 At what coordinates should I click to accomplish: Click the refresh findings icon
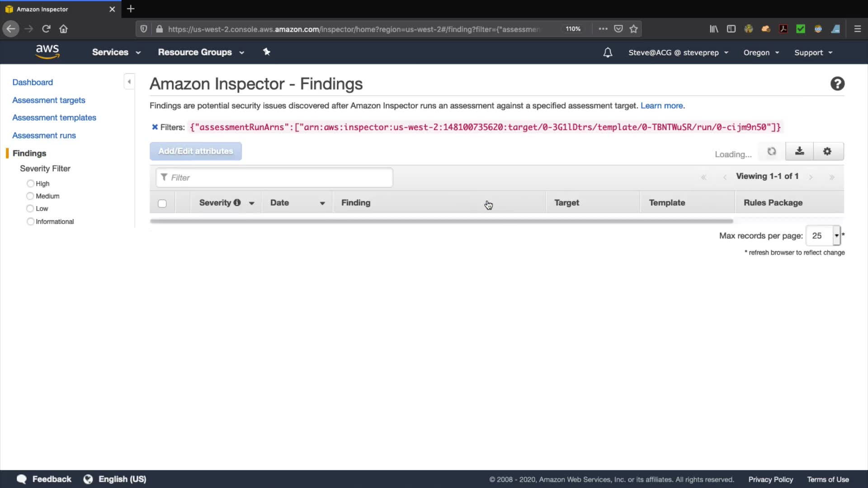click(x=772, y=151)
